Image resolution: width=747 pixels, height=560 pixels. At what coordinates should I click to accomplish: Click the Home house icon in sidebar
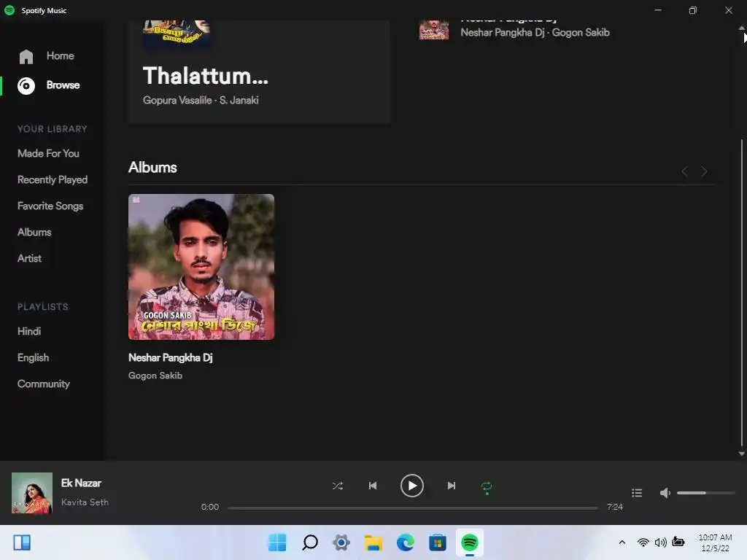click(x=26, y=57)
